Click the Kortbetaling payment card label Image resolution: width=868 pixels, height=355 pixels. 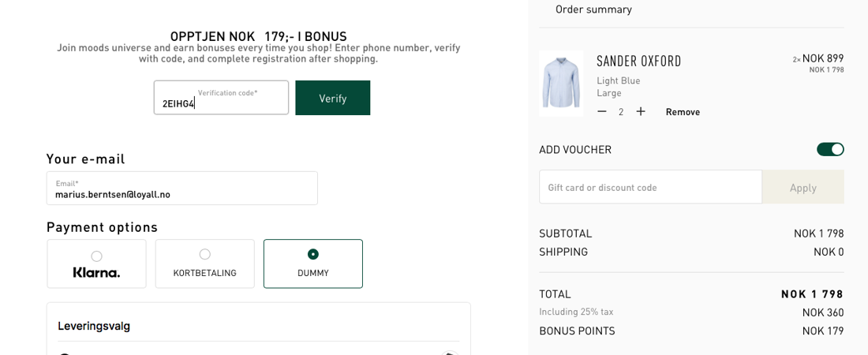205,273
